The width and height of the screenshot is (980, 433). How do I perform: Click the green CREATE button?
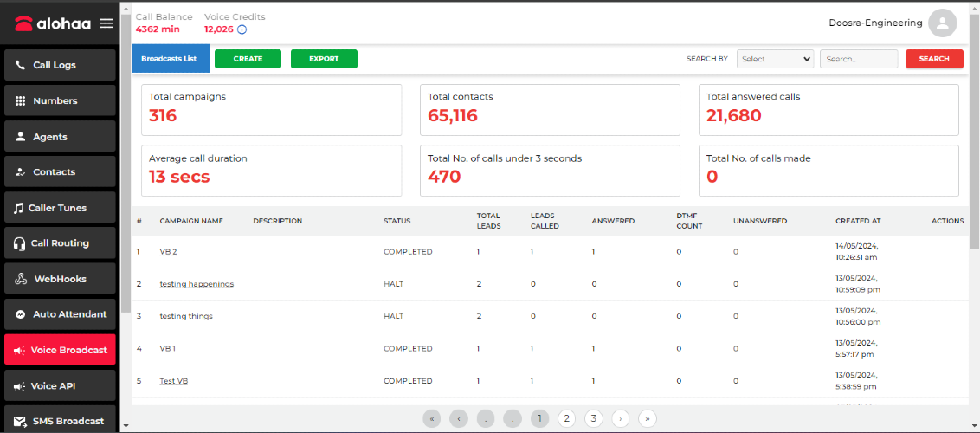coord(248,59)
